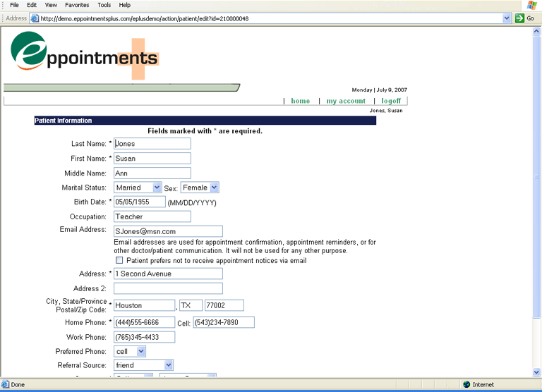This screenshot has height=392, width=542.
Task: Click the Birth Date input field
Action: (x=139, y=202)
